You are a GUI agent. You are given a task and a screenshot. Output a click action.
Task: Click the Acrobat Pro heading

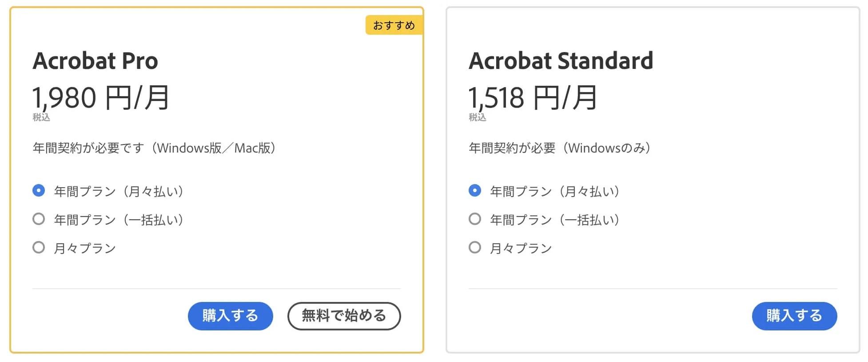(x=95, y=60)
